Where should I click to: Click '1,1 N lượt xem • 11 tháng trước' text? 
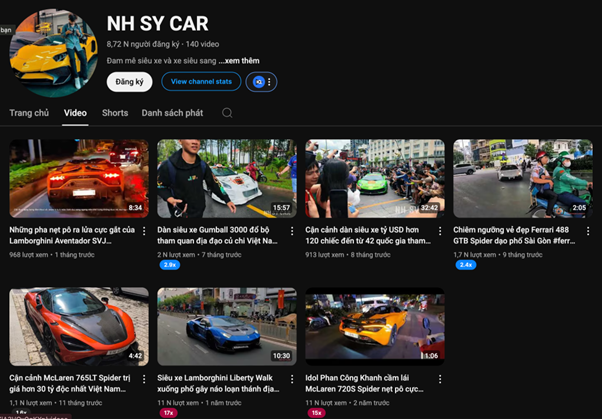(x=56, y=403)
